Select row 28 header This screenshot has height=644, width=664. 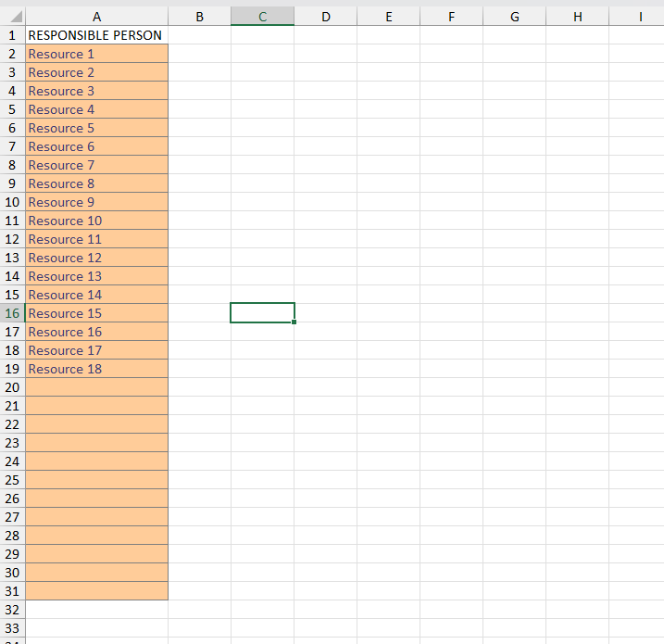[12, 536]
